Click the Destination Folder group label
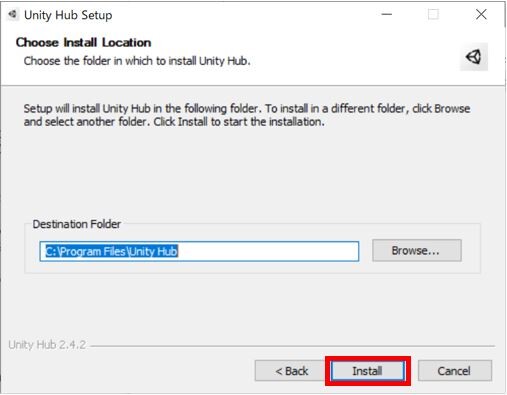Image resolution: width=507 pixels, height=395 pixels. click(x=77, y=224)
